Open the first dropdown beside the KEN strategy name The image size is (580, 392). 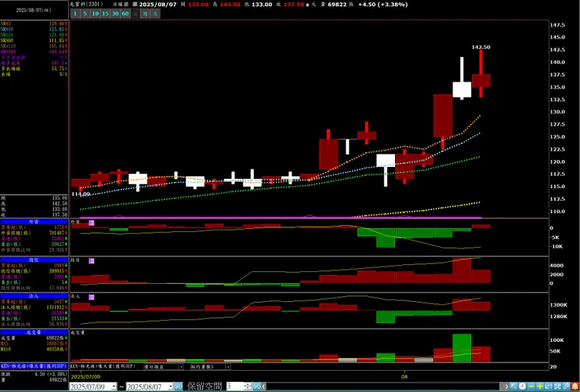pos(181,366)
